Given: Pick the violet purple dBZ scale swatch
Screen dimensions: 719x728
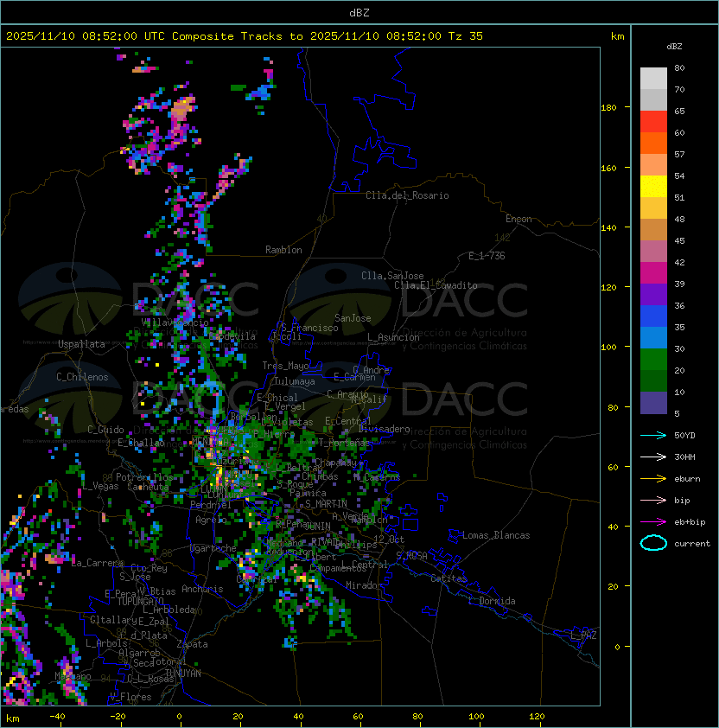Looking at the screenshot, I should (653, 294).
